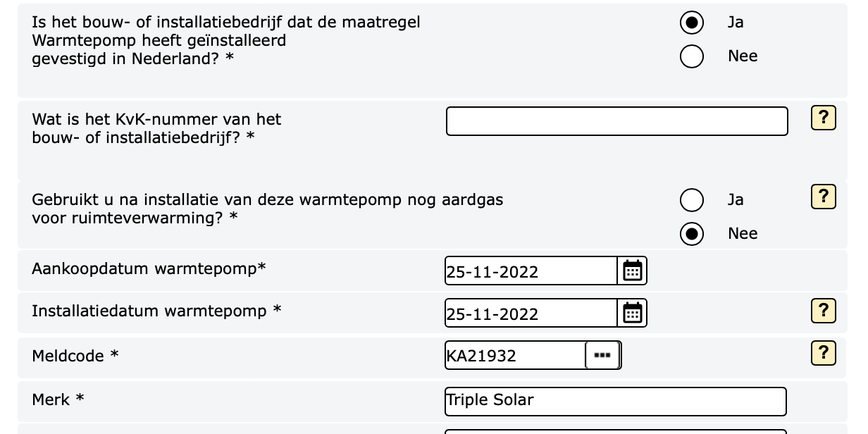Open the Meldcode lookup ellipsis button
The image size is (868, 434).
coord(602,355)
